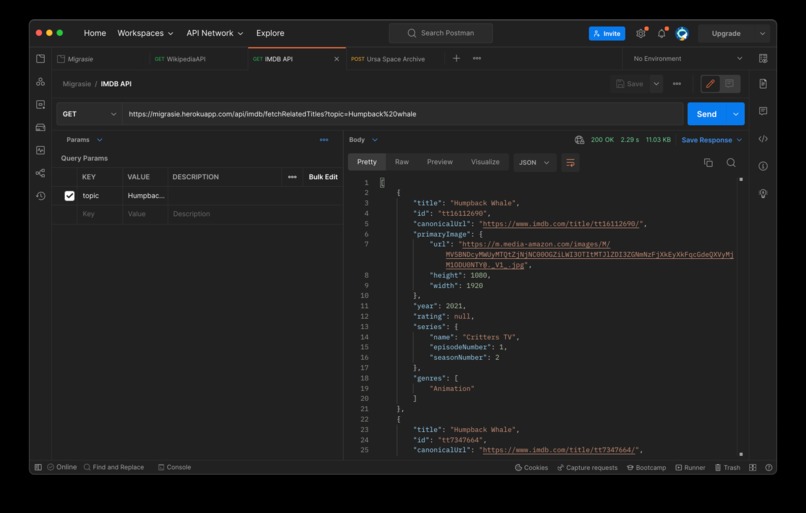806x513 pixels.
Task: Open Upgrade dropdown arrow
Action: point(763,33)
